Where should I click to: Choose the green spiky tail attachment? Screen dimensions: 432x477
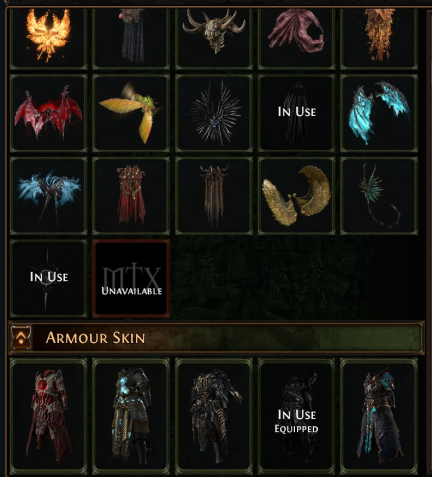click(x=379, y=196)
